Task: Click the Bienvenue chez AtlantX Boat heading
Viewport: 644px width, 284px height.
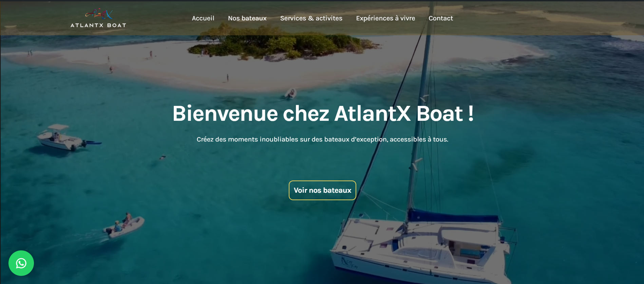Action: tap(323, 113)
